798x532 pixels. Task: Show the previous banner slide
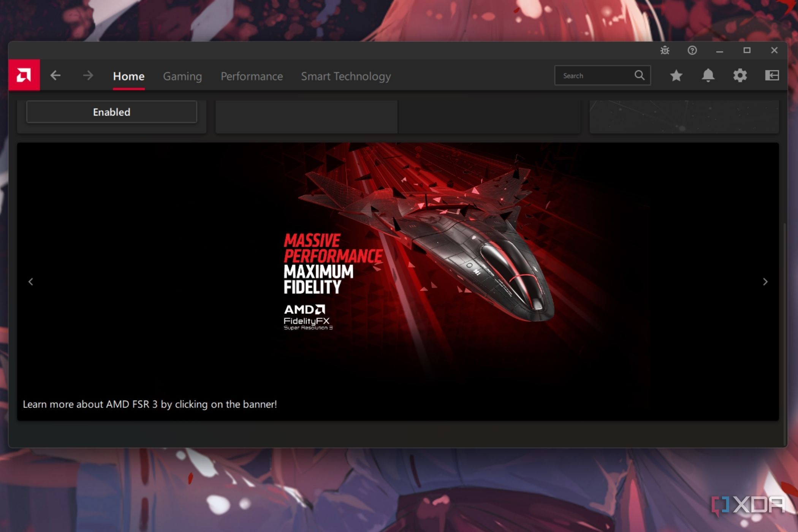(x=31, y=282)
